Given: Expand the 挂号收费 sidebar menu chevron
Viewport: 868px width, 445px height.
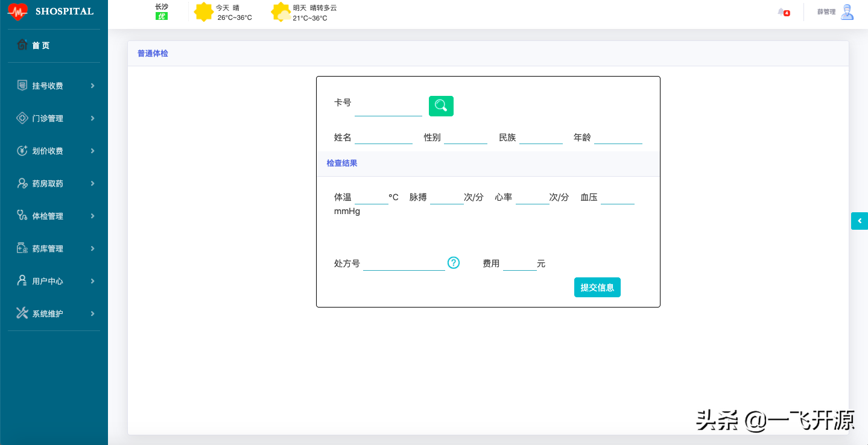Looking at the screenshot, I should [92, 86].
